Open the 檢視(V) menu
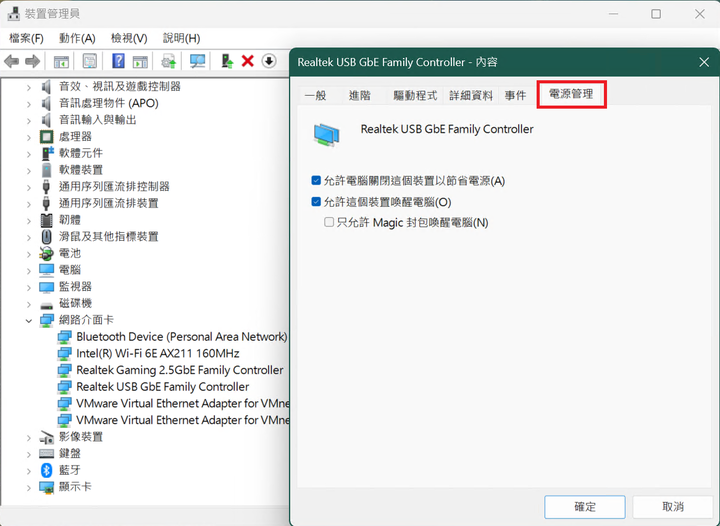The width and height of the screenshot is (720, 526). point(129,38)
